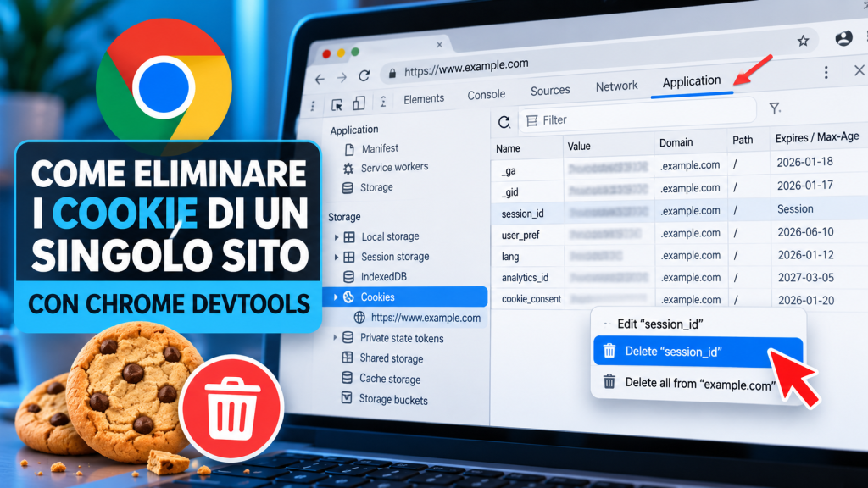
Task: Click the address bar URL
Action: [x=466, y=68]
